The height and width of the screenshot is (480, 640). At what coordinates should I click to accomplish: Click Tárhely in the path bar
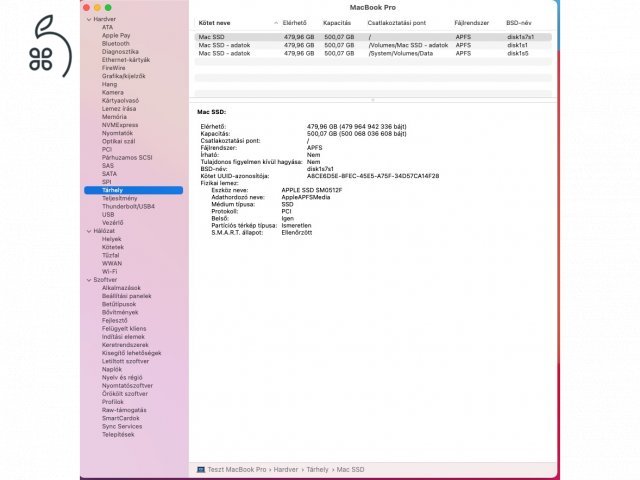click(317, 470)
